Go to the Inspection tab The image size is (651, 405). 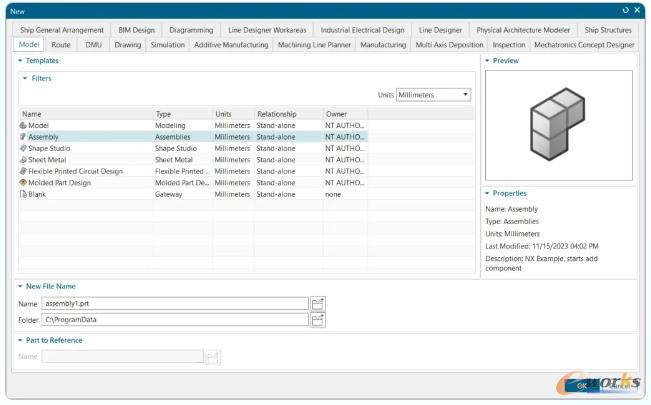(x=509, y=45)
